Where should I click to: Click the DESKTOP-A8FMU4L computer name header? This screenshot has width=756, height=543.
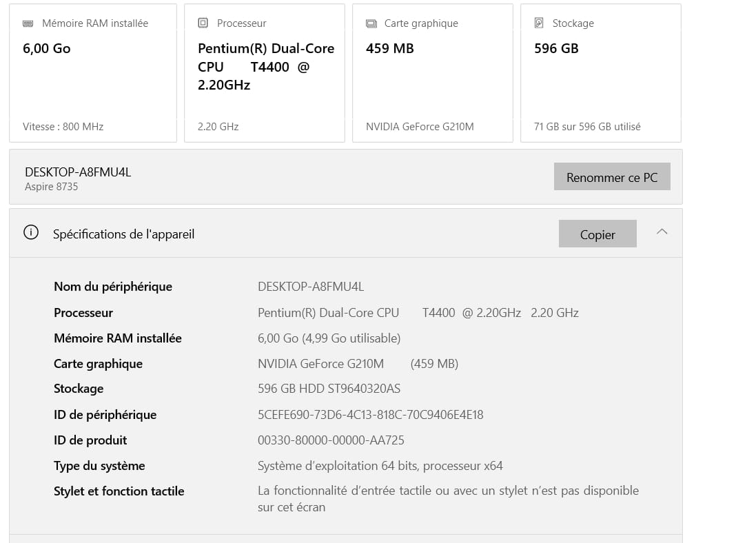78,172
